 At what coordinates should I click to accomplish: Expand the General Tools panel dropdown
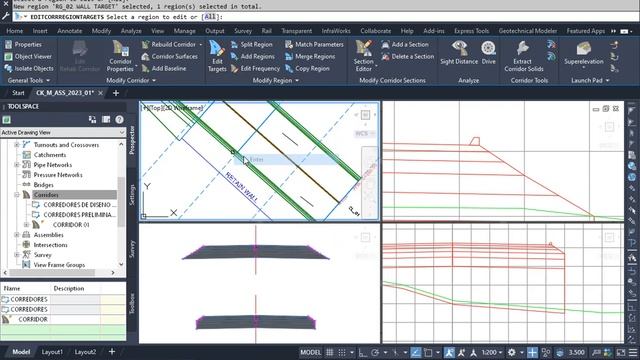[48, 81]
